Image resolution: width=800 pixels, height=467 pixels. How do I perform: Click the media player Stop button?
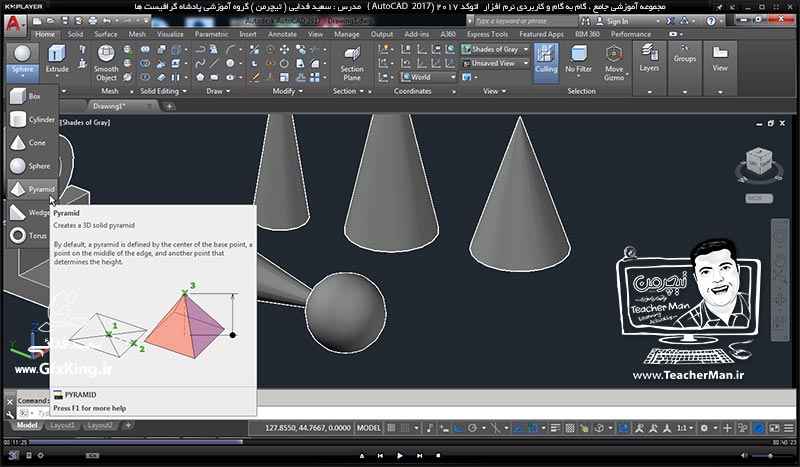coord(438,455)
